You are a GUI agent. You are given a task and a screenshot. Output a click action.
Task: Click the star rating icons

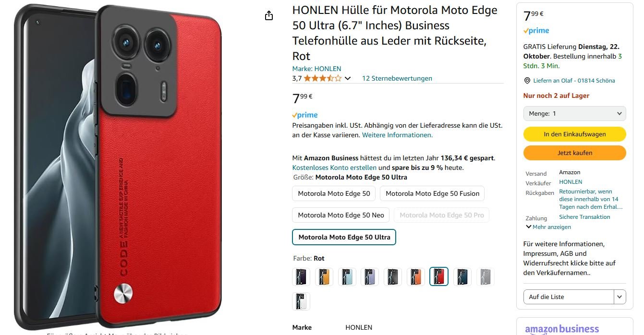click(323, 78)
